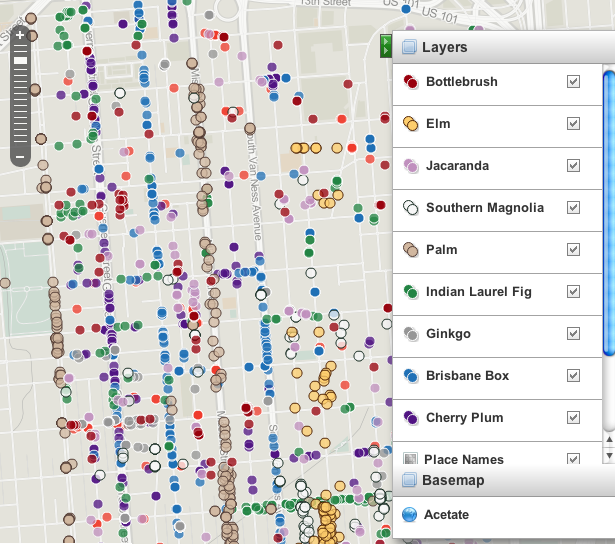
Task: Click the Palm tan legend icon
Action: click(410, 250)
